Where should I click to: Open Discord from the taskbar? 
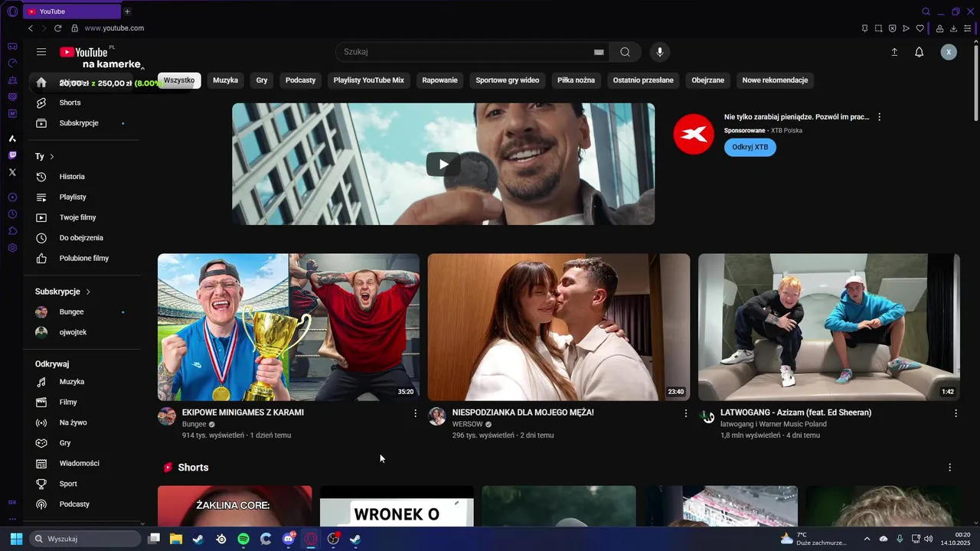289,539
